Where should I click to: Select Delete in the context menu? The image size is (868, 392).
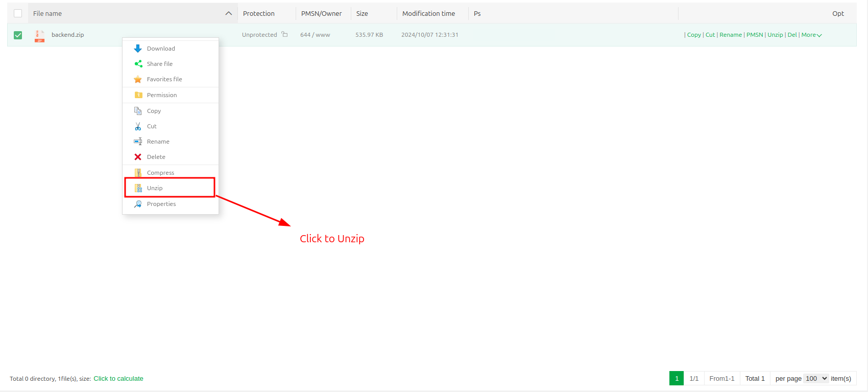[x=171, y=157]
